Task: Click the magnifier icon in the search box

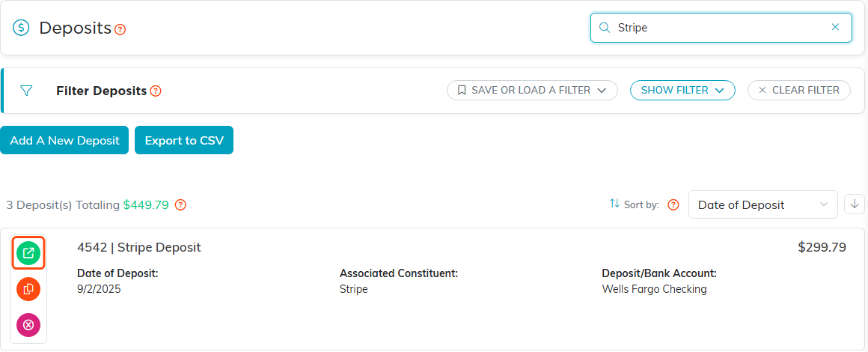Action: pyautogui.click(x=605, y=27)
